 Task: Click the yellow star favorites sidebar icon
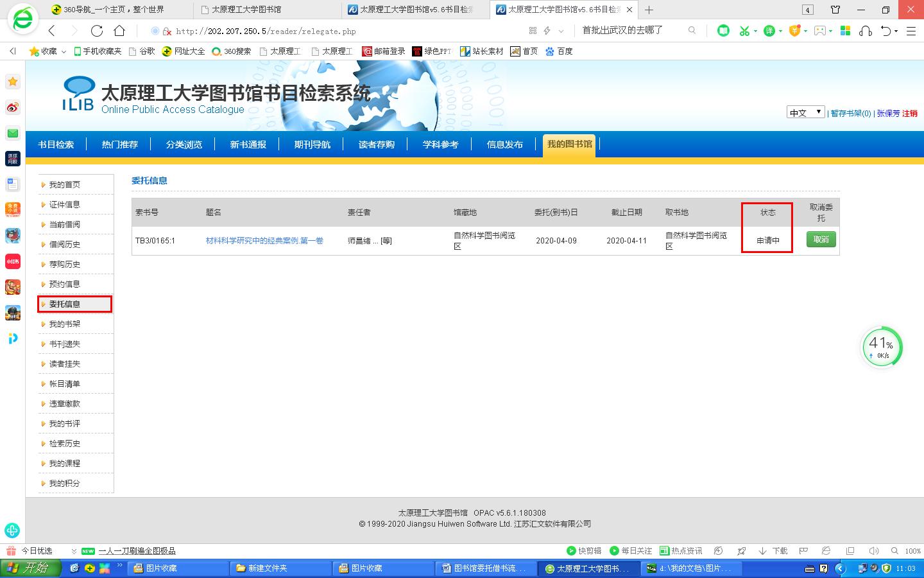tap(13, 82)
